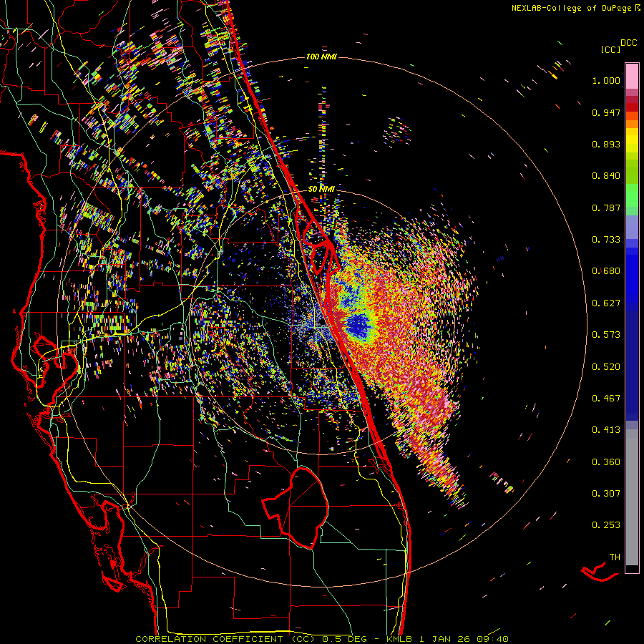Image resolution: width=644 pixels, height=644 pixels.
Task: Click the KMLB radar site identifier
Action: tap(399, 639)
